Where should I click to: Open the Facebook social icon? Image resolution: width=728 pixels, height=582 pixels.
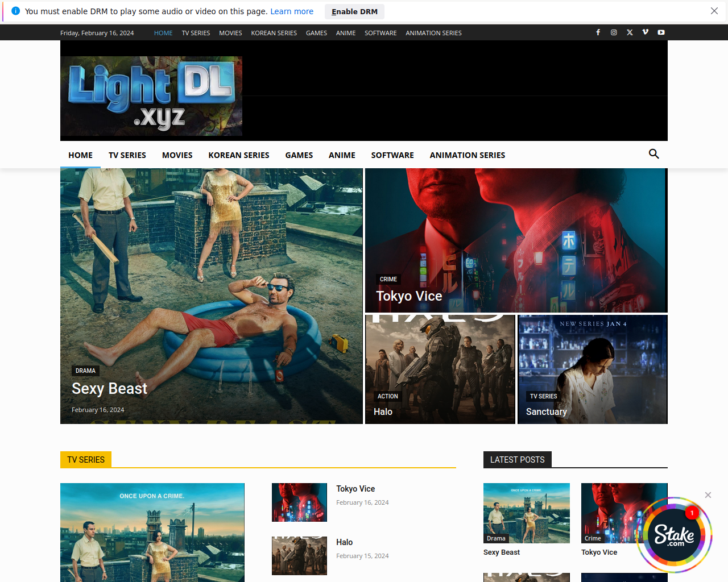tap(598, 32)
